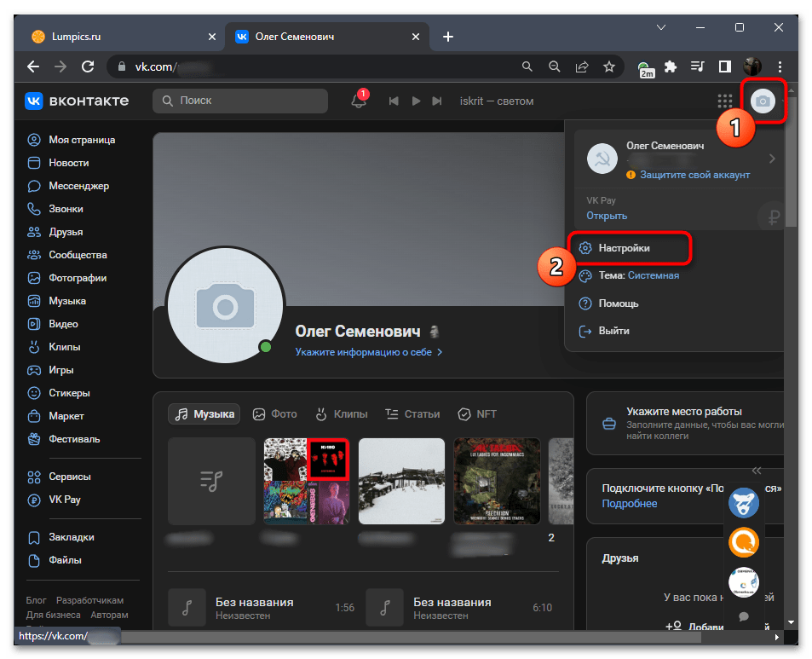Reload the page in the browser

tap(88, 66)
